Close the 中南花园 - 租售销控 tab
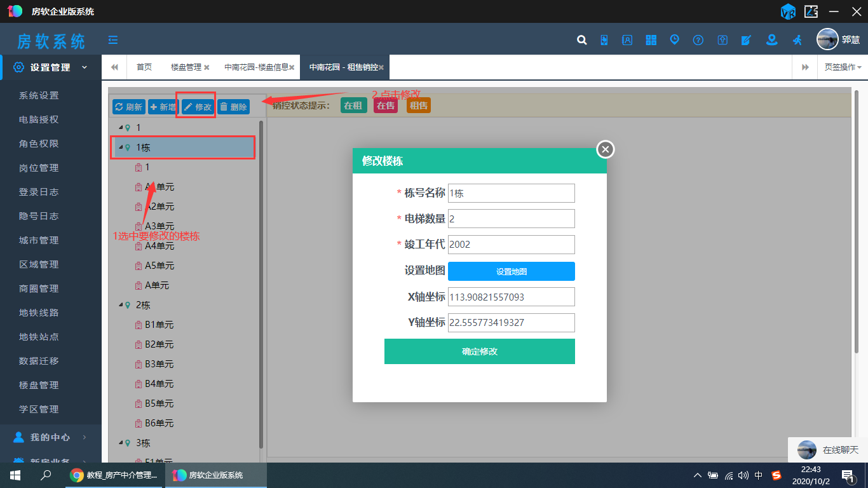 [381, 67]
